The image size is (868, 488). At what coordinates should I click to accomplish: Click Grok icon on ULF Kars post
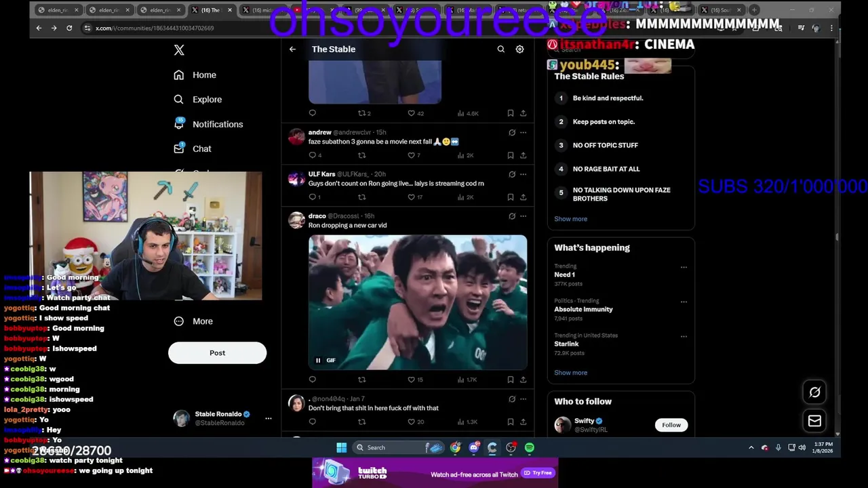click(512, 174)
